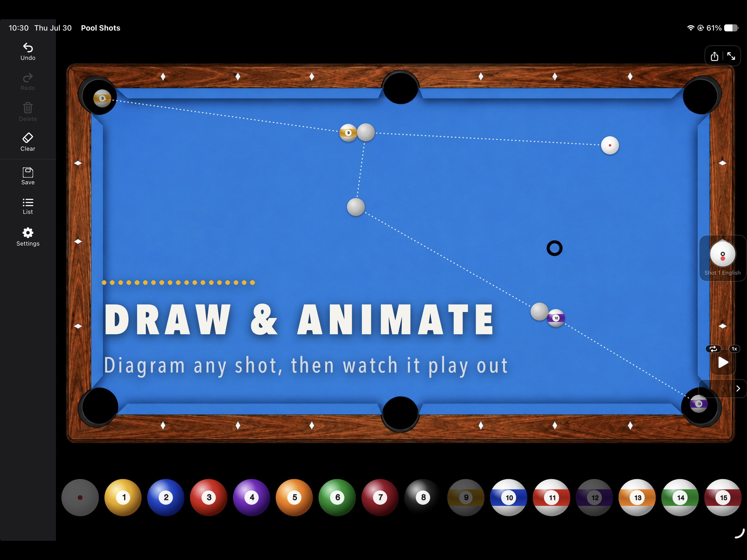Screen dimensions: 747x560
Task: Share the diagram via share icon
Action: coord(714,56)
